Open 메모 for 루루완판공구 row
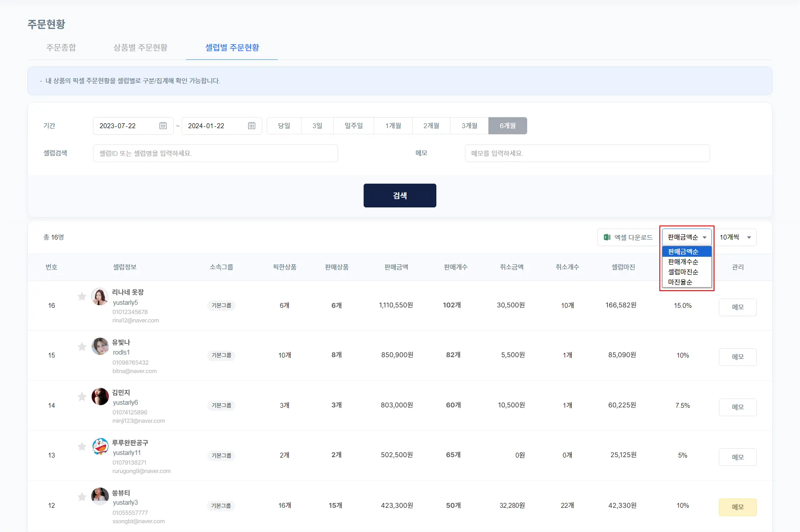 tap(738, 457)
